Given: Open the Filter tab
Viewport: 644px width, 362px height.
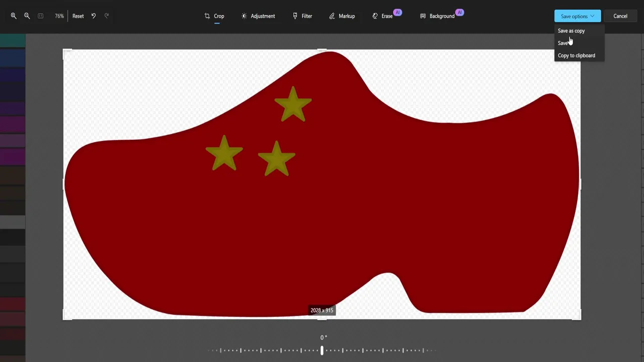Looking at the screenshot, I should click(302, 16).
